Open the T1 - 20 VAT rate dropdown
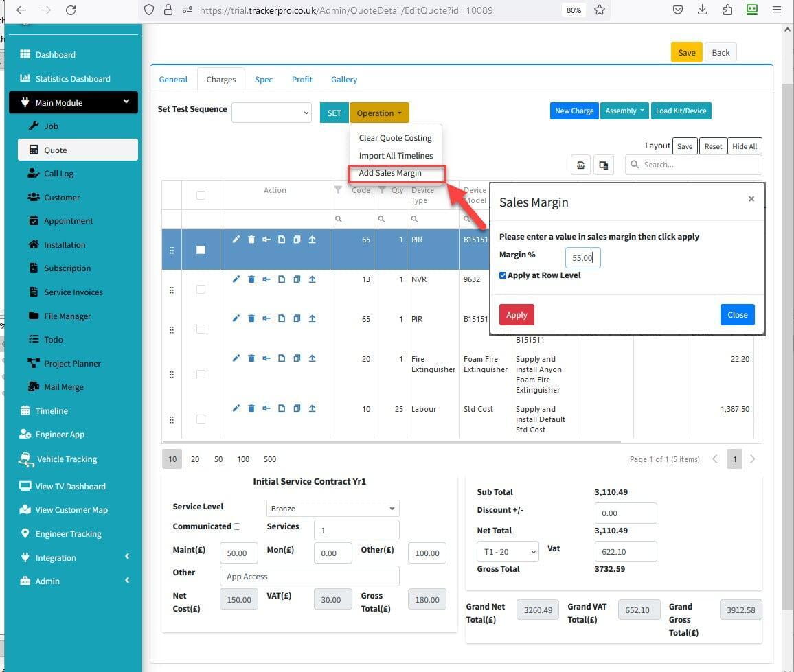794x672 pixels. 508,551
